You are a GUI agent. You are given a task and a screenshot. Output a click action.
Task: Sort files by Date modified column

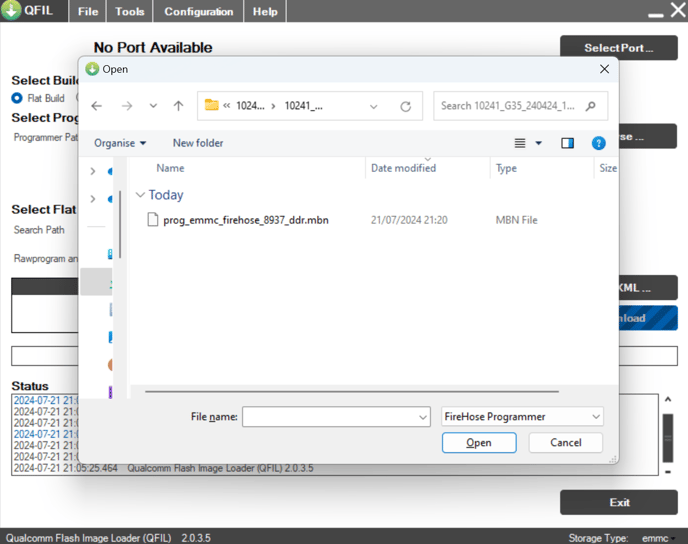point(404,168)
